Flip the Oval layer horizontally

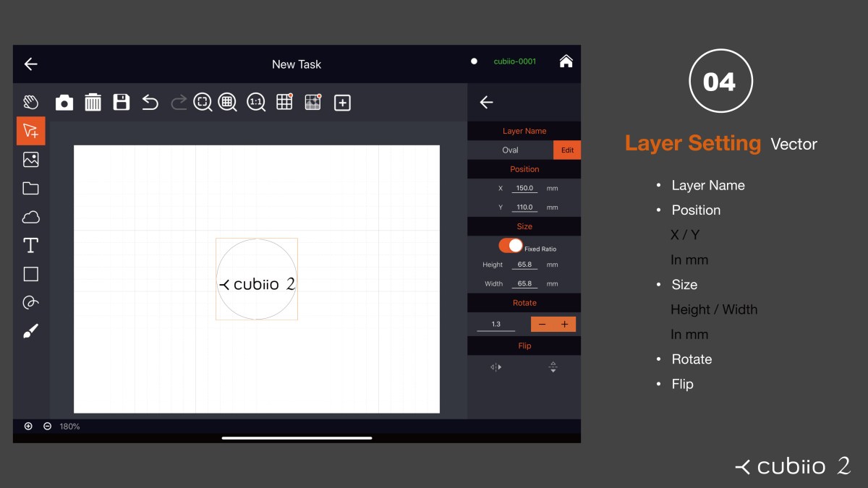point(495,367)
